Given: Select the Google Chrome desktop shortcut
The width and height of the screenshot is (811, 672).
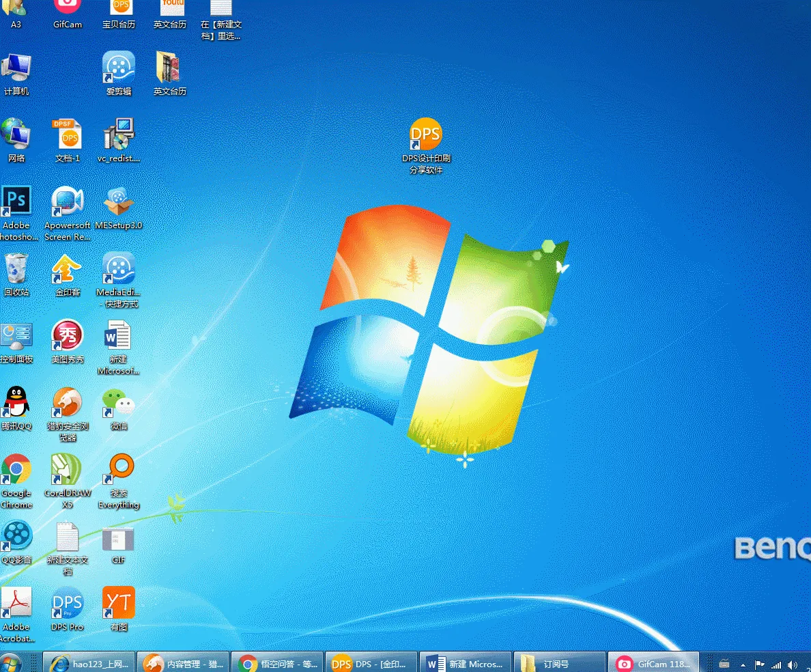Looking at the screenshot, I should pos(16,481).
